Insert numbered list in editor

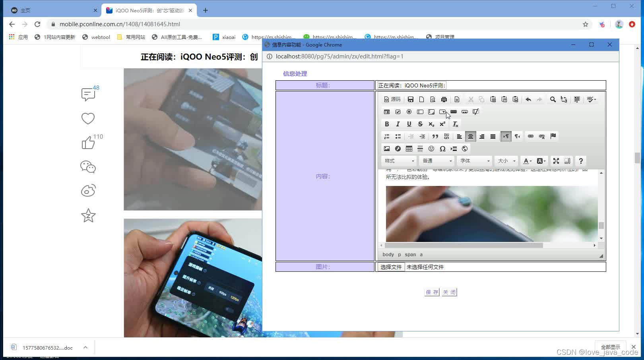click(x=387, y=136)
